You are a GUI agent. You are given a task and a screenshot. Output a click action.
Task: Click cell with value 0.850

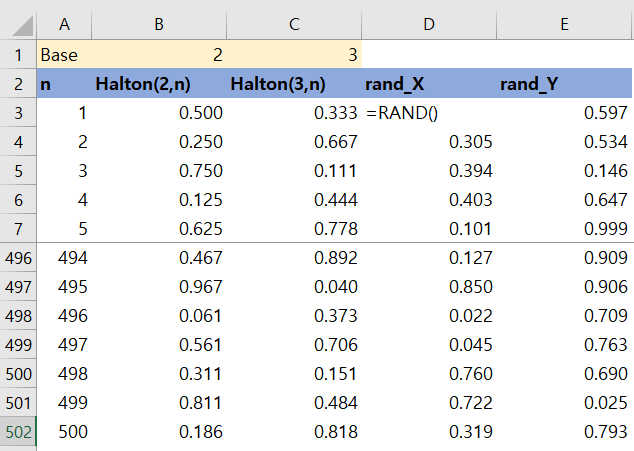[x=429, y=287]
